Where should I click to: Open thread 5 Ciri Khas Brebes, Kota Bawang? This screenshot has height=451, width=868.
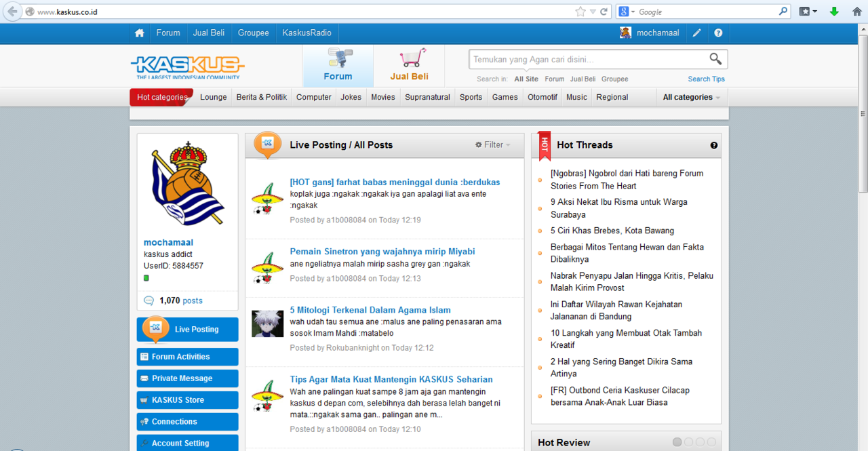(x=612, y=231)
